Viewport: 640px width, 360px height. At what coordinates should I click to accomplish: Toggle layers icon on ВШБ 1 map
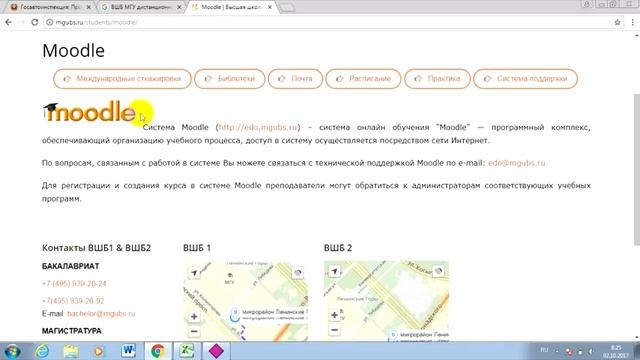298,273
